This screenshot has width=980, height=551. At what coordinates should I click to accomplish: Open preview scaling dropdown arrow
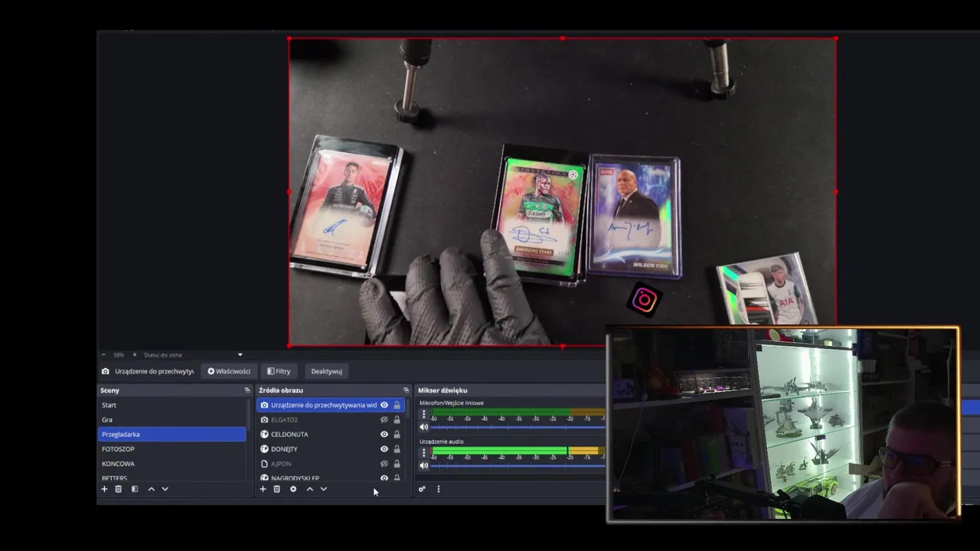[x=240, y=354]
